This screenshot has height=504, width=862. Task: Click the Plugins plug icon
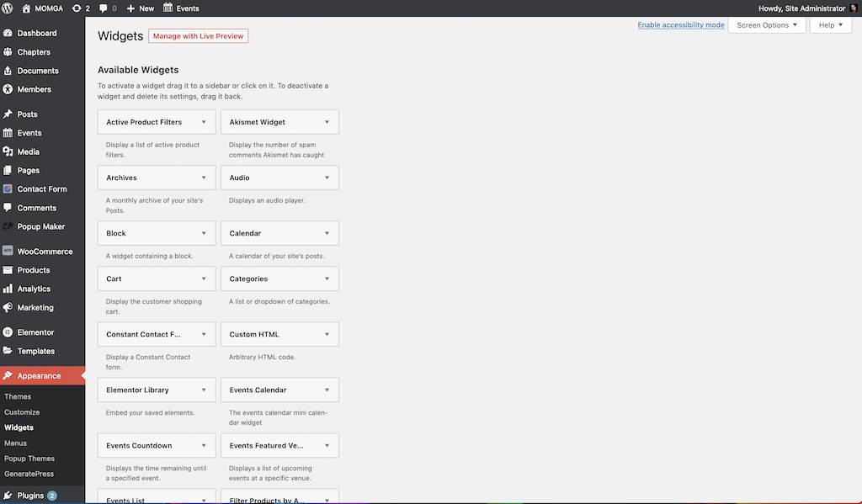[x=8, y=496]
